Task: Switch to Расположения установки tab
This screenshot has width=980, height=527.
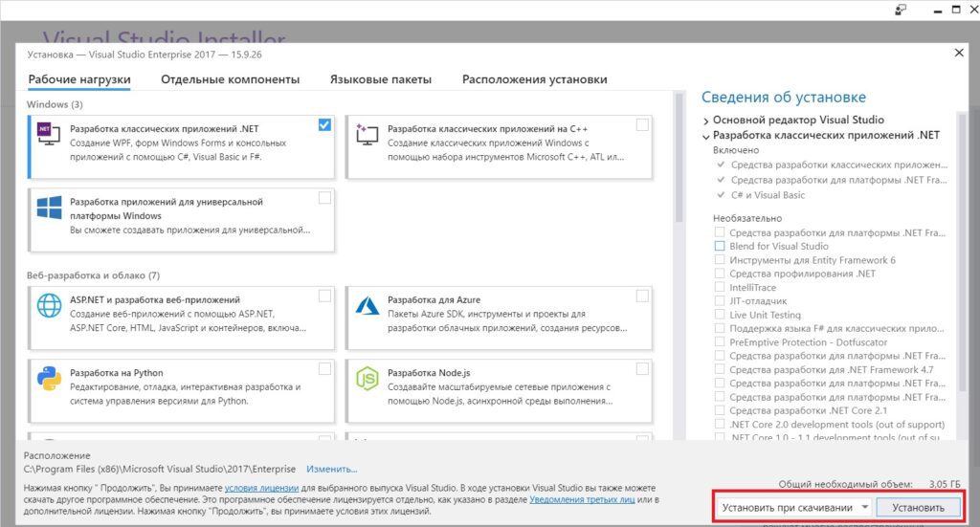Action: (x=534, y=79)
